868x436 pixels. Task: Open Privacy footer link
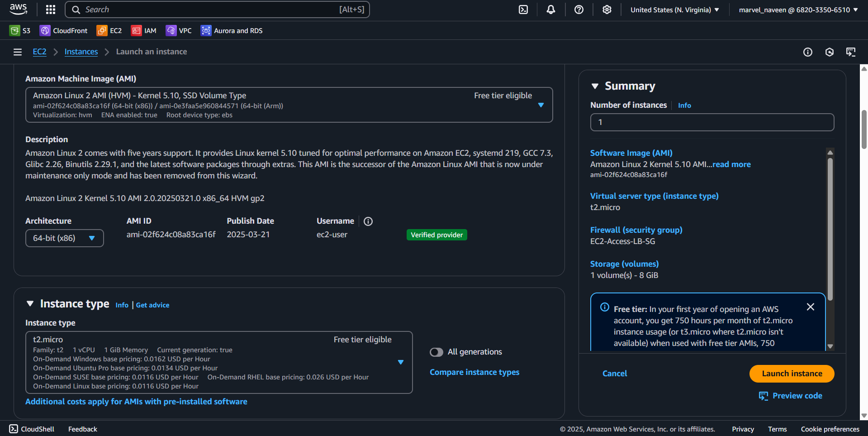[743, 429]
